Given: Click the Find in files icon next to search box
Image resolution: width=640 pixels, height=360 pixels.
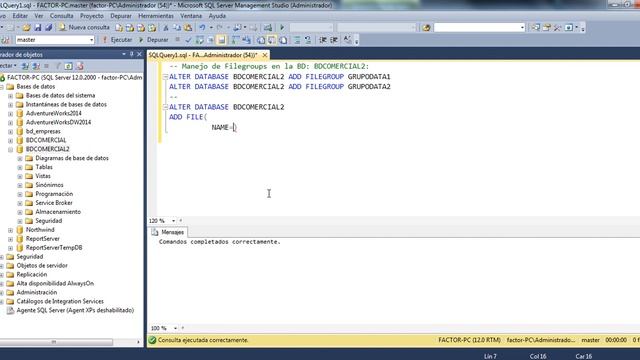Looking at the screenshot, I should (427, 28).
